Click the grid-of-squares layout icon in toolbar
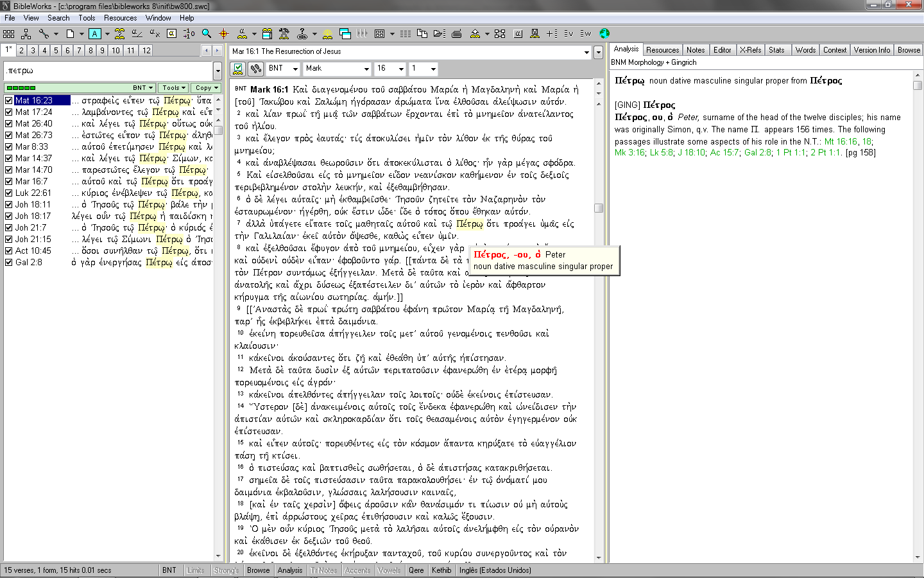 pyautogui.click(x=9, y=33)
